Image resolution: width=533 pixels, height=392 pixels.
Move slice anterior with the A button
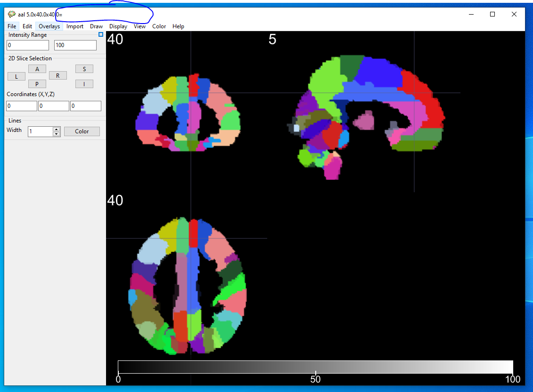pos(37,69)
